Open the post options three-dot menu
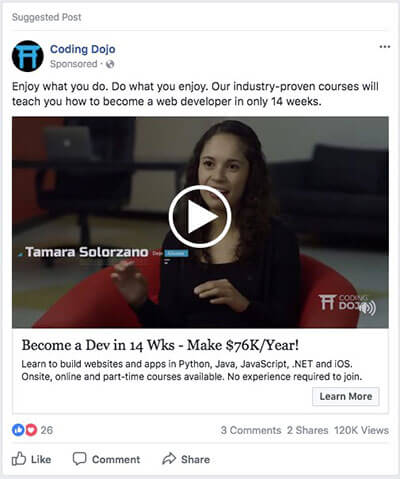This screenshot has height=479, width=400. [385, 47]
